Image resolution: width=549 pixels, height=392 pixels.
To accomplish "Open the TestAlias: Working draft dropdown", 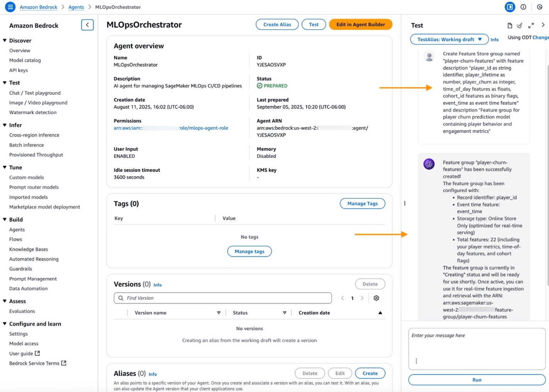I will (449, 39).
